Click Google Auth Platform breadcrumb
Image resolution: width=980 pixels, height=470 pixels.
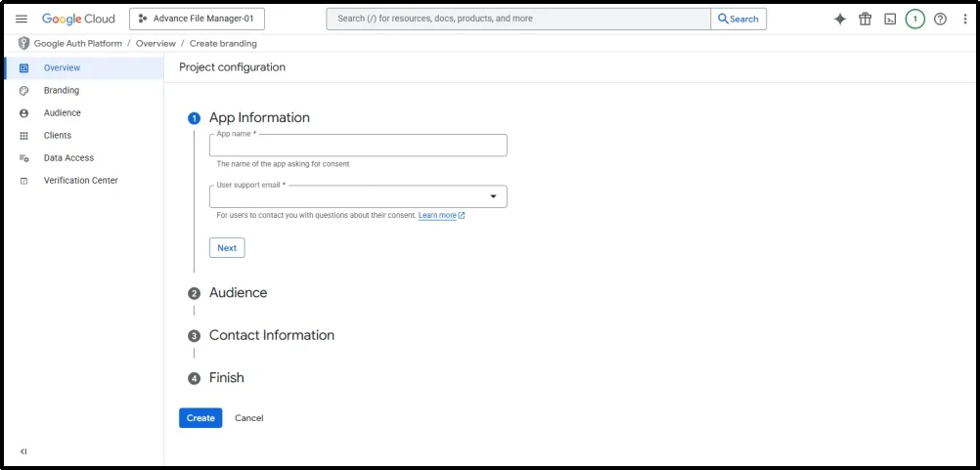coord(77,44)
